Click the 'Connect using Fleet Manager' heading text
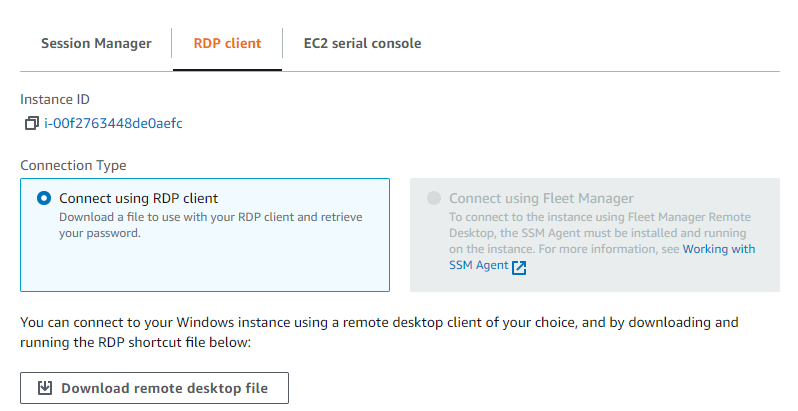Image resolution: width=798 pixels, height=411 pixels. [541, 198]
